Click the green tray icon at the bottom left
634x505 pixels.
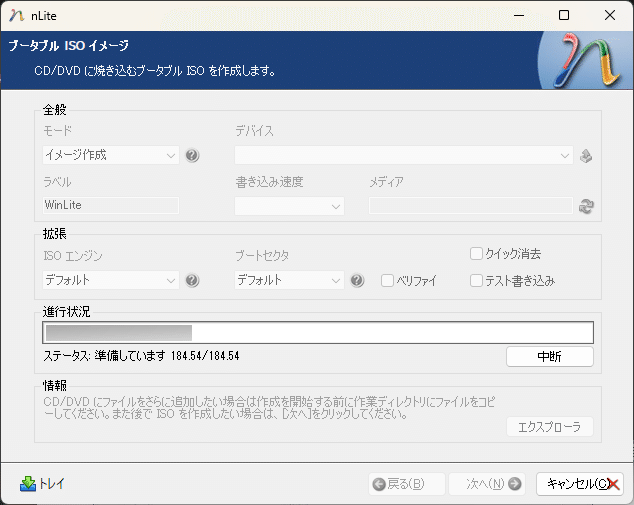click(27, 484)
